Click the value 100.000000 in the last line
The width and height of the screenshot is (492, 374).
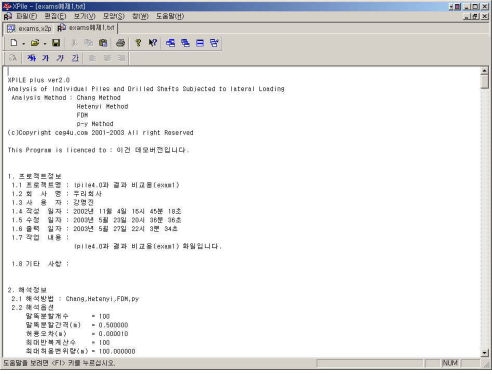pyautogui.click(x=117, y=351)
